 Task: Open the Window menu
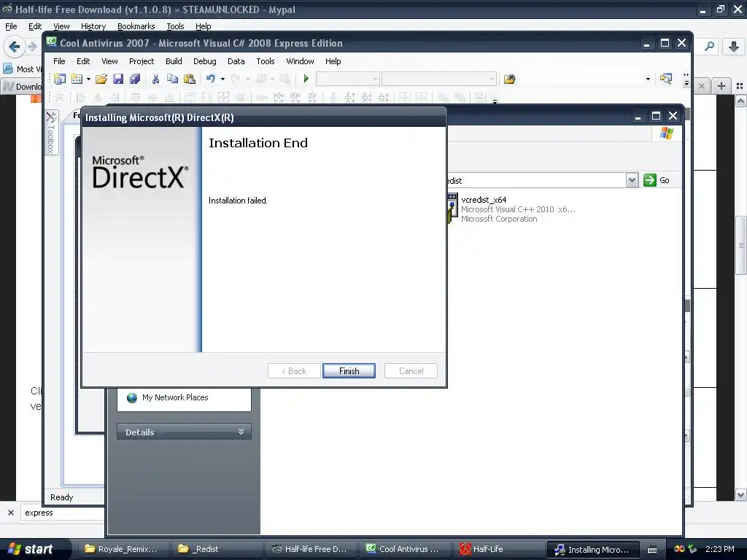pyautogui.click(x=300, y=61)
